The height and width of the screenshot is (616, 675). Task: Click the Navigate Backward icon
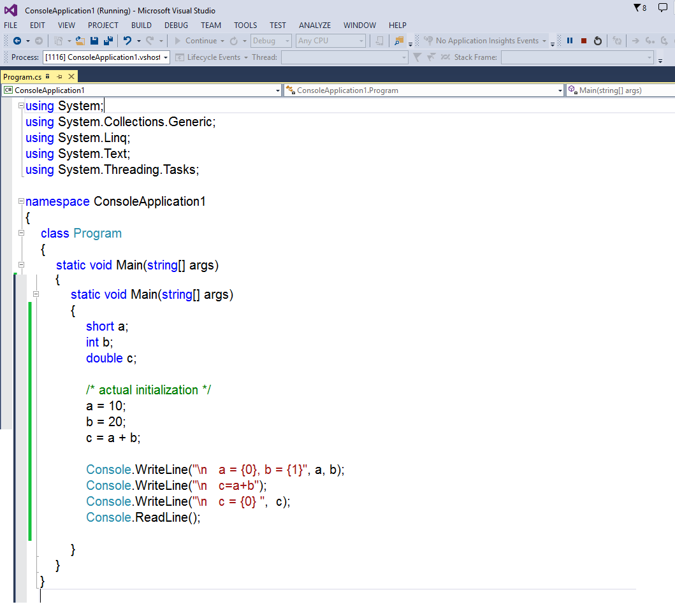click(x=18, y=41)
